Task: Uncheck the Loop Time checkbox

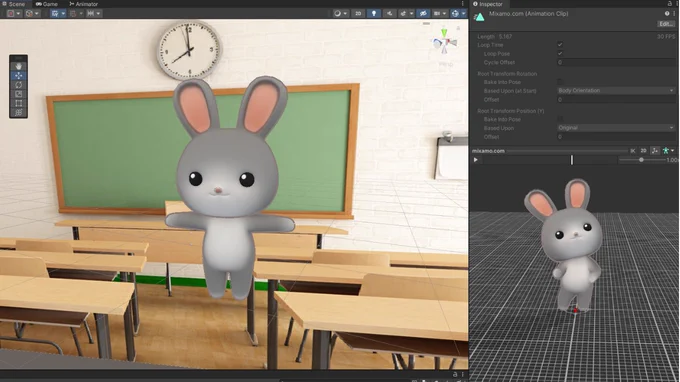Action: point(560,45)
